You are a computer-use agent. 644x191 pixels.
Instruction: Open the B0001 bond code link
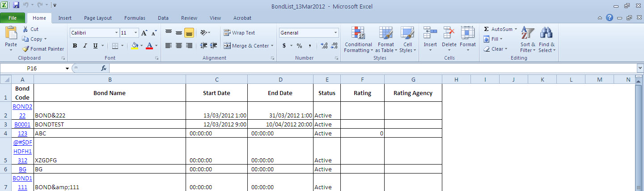[x=22, y=124]
